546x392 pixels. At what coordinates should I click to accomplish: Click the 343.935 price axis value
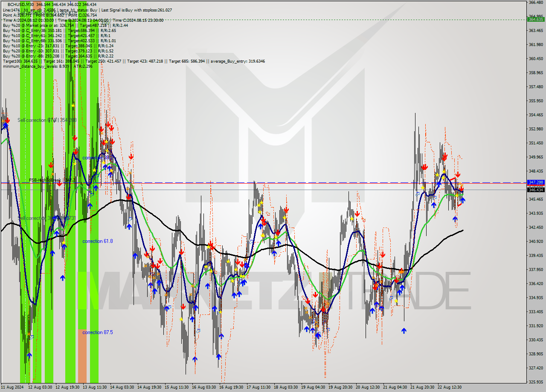click(536, 213)
